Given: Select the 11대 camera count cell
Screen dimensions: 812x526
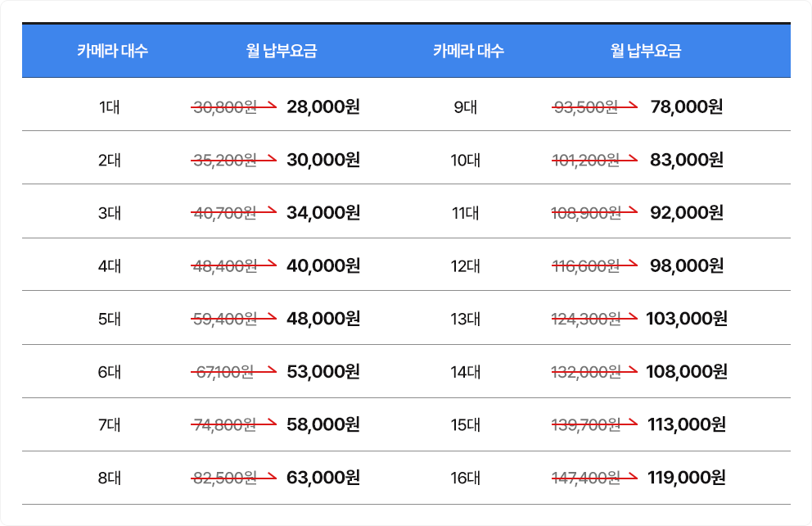Looking at the screenshot, I should click(465, 213).
